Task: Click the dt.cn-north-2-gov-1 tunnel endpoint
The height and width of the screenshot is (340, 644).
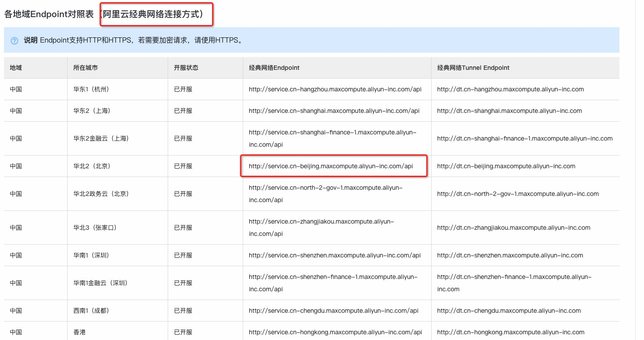Action: 518,194
